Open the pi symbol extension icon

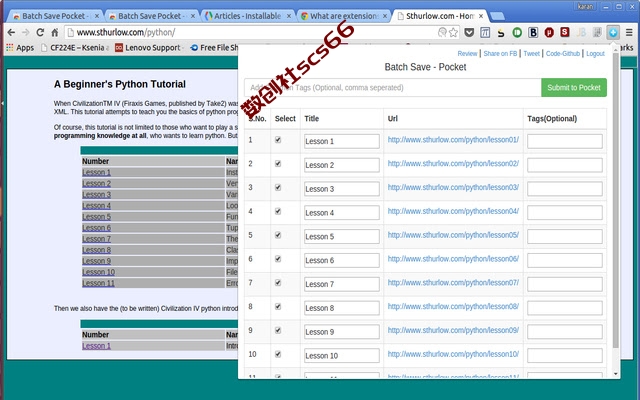pos(485,32)
